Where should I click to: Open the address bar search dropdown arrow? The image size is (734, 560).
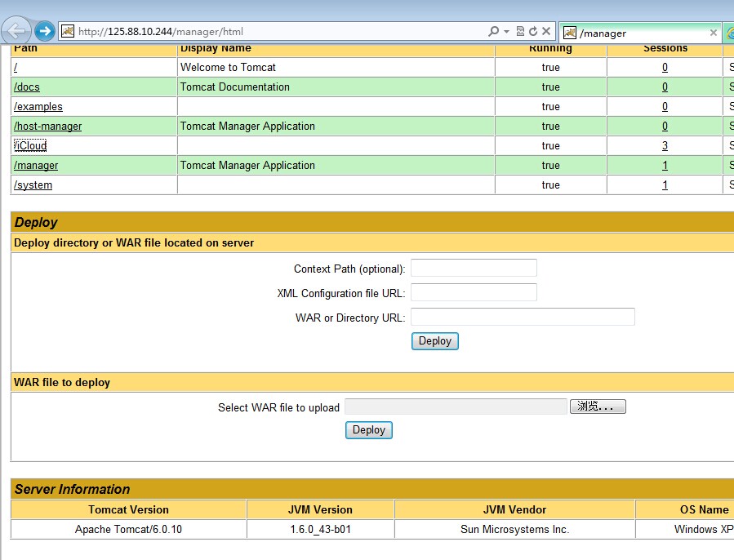tap(506, 31)
